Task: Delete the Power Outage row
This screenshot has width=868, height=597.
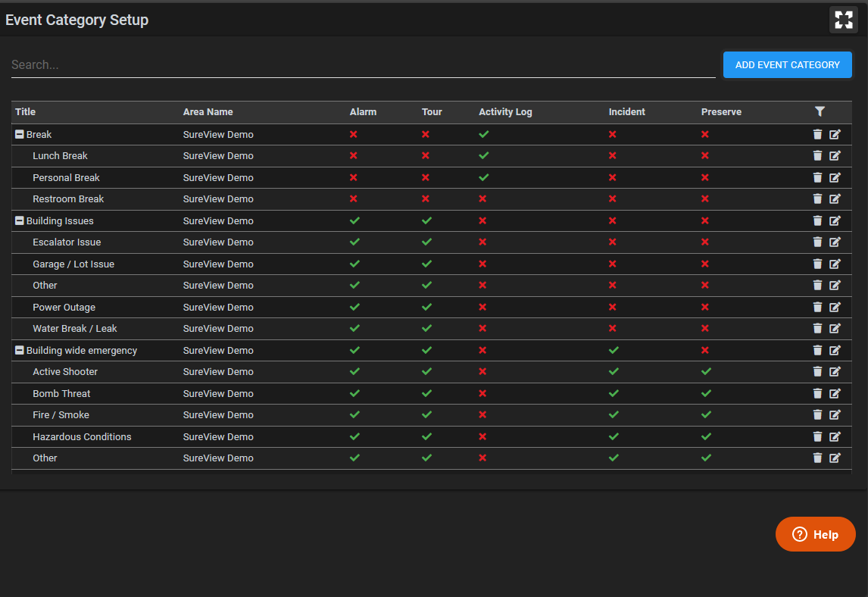Action: coord(817,307)
